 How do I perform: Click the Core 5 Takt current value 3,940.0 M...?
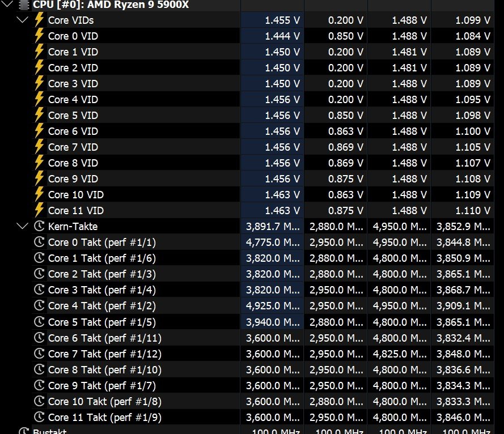click(x=273, y=322)
